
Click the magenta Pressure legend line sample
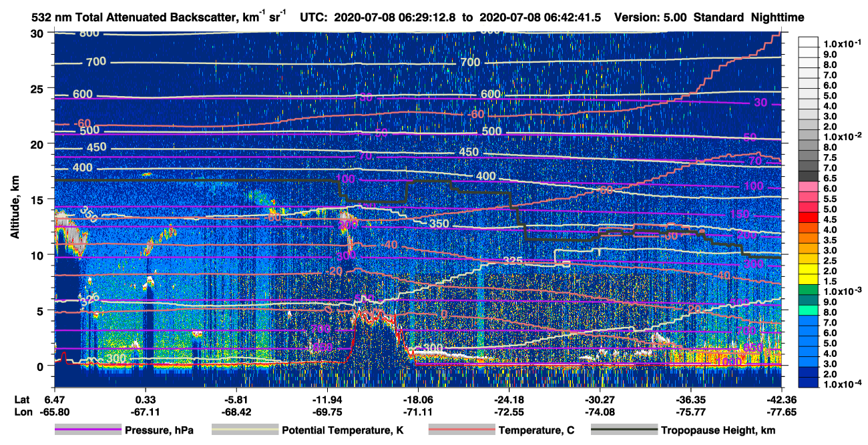click(88, 430)
